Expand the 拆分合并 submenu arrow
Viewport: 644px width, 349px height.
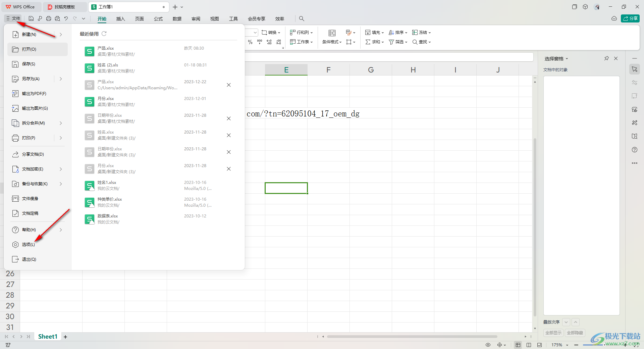pos(61,123)
